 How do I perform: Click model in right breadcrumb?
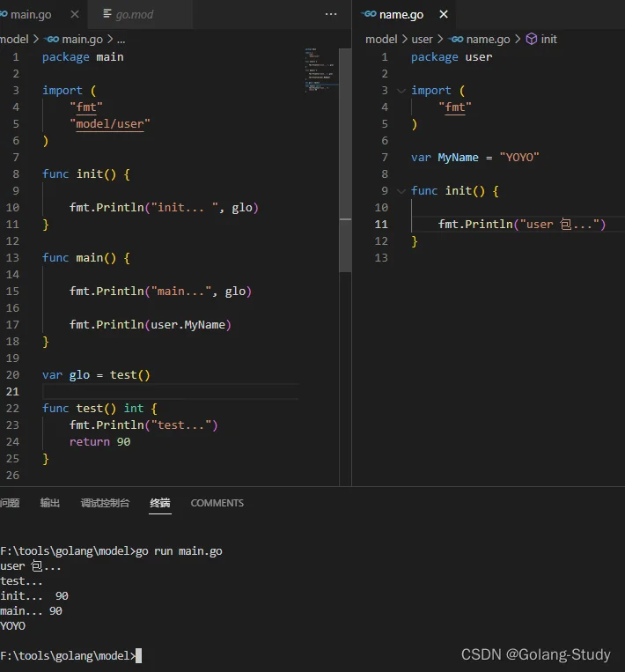click(x=381, y=40)
